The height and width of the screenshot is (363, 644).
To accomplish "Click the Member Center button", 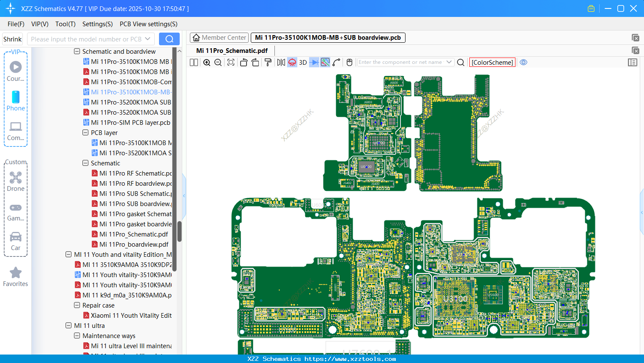I will (x=219, y=38).
